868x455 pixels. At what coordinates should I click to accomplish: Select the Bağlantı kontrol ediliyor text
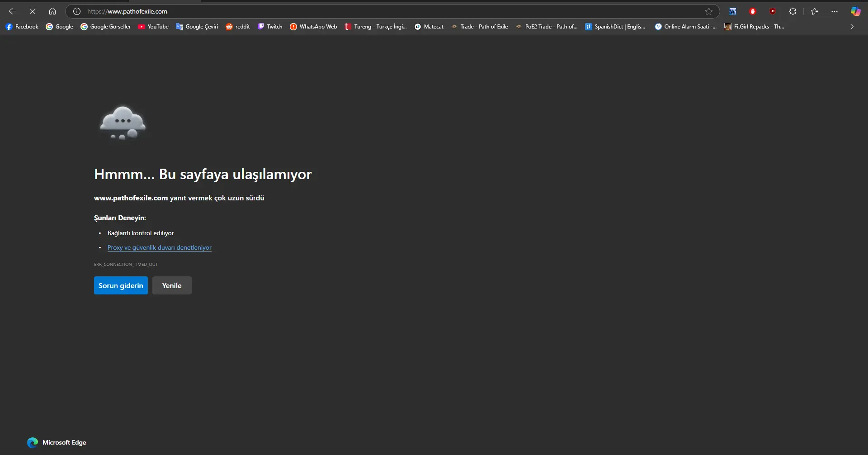141,233
